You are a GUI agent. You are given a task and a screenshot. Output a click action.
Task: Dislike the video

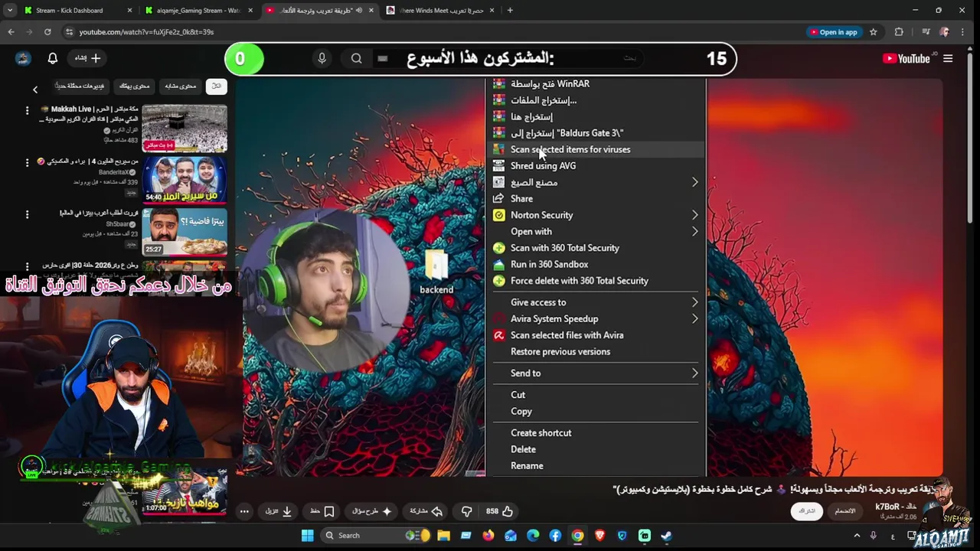pos(466,511)
